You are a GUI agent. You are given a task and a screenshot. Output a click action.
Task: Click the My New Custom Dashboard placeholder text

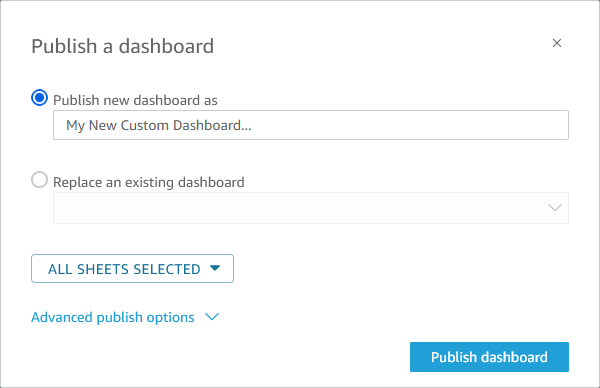coord(159,126)
